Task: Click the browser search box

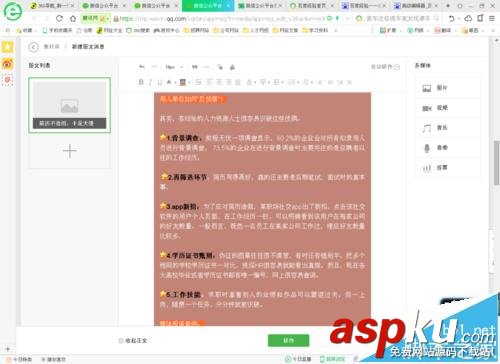Action: click(397, 19)
